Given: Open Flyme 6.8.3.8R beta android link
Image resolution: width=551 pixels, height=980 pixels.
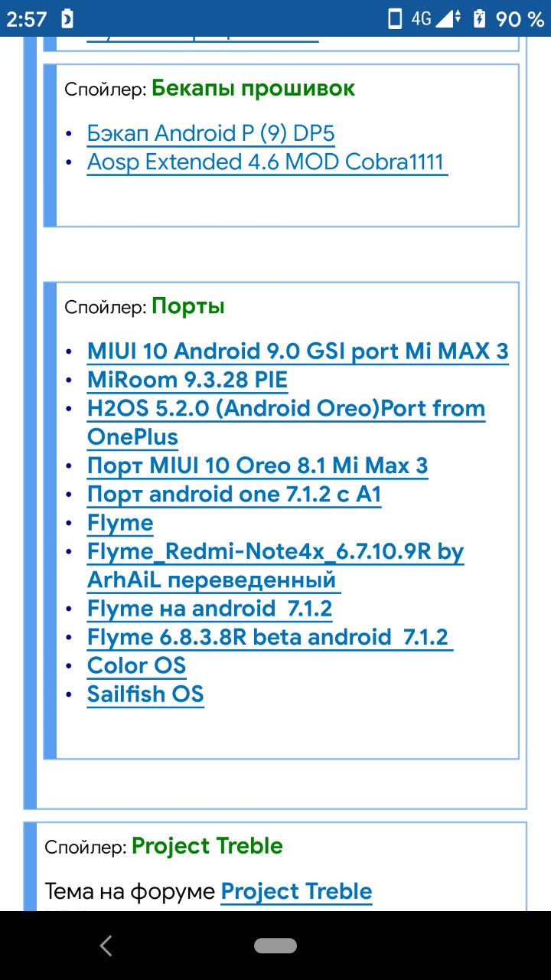Looking at the screenshot, I should pos(270,637).
